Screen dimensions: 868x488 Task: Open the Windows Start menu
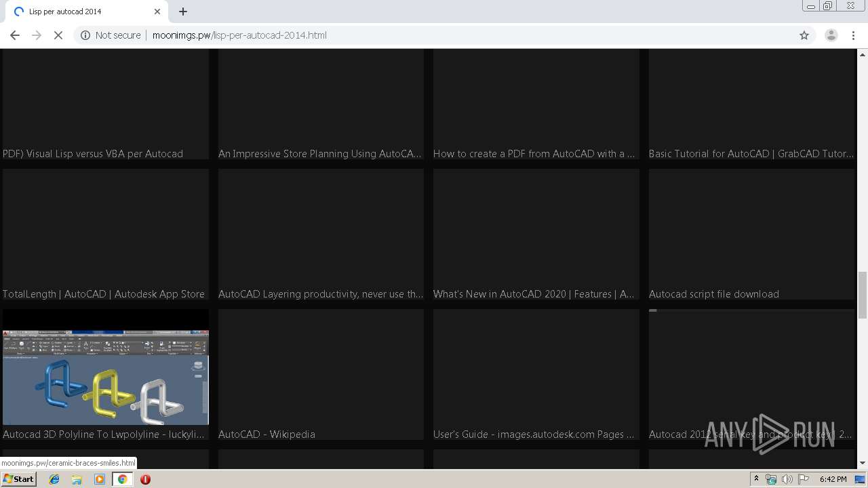coord(18,479)
